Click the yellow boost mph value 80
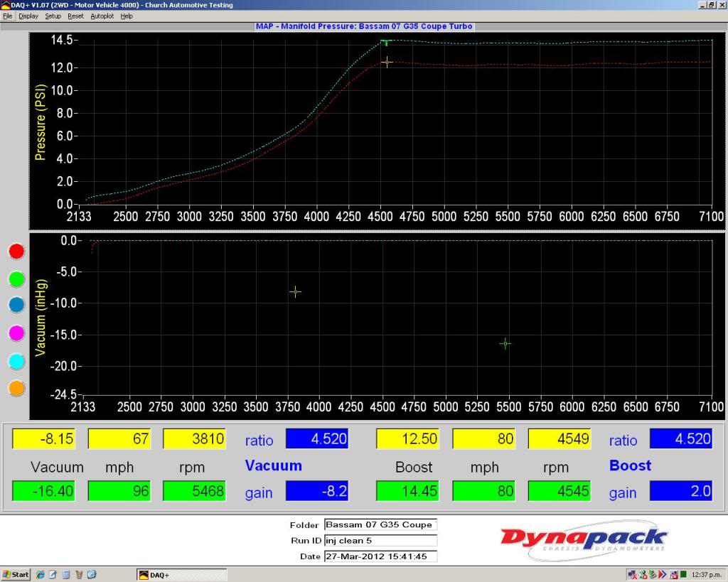 (483, 438)
